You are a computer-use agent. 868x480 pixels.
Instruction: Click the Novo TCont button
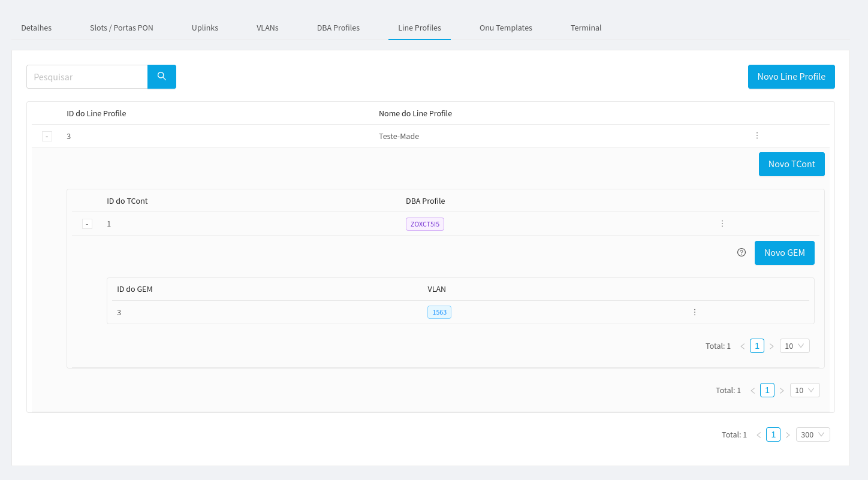[x=791, y=164]
